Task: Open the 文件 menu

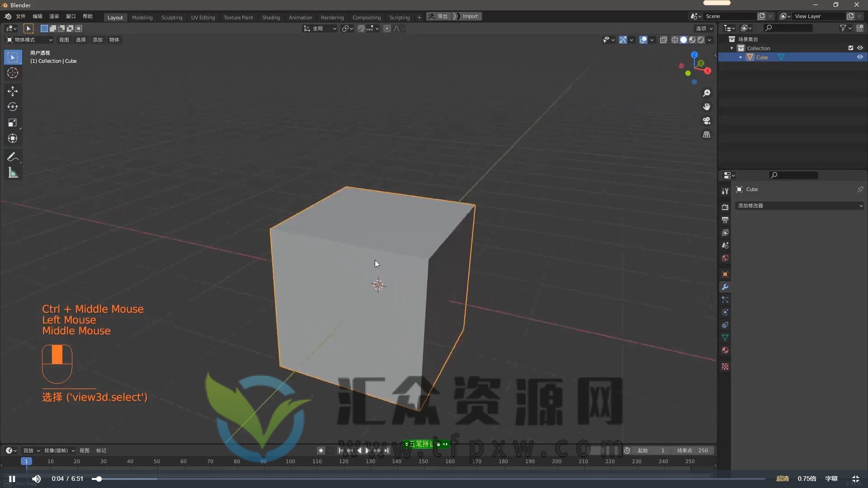Action: click(x=21, y=16)
